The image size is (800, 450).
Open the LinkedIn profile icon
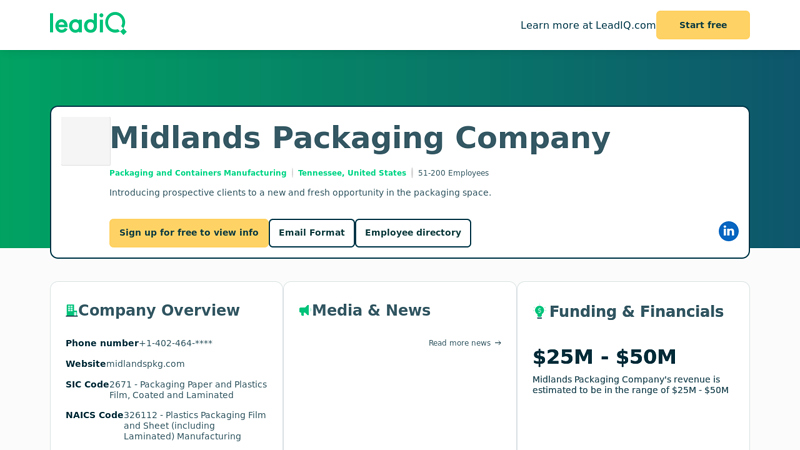[729, 231]
